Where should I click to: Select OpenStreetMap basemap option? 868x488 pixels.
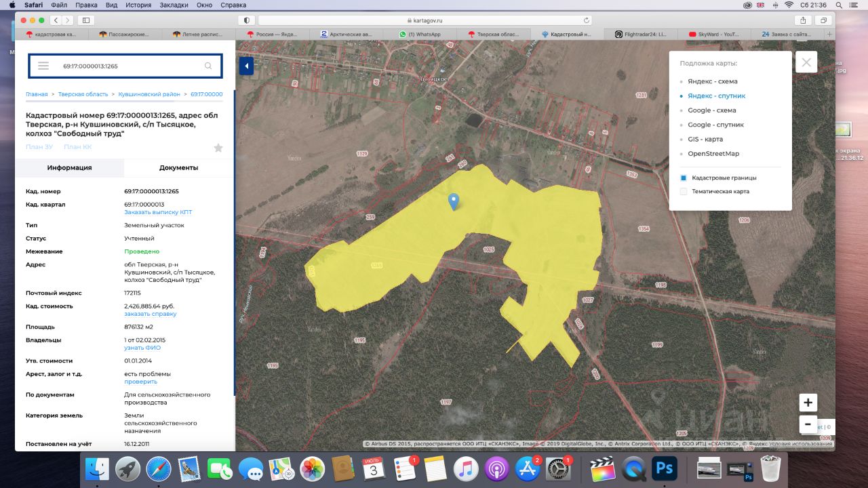[713, 154]
